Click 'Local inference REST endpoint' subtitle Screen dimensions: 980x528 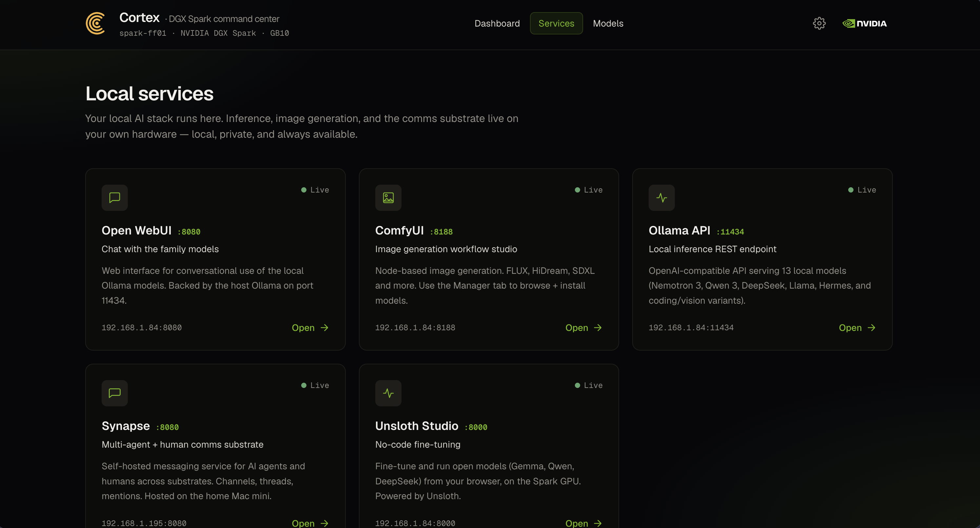click(x=712, y=249)
